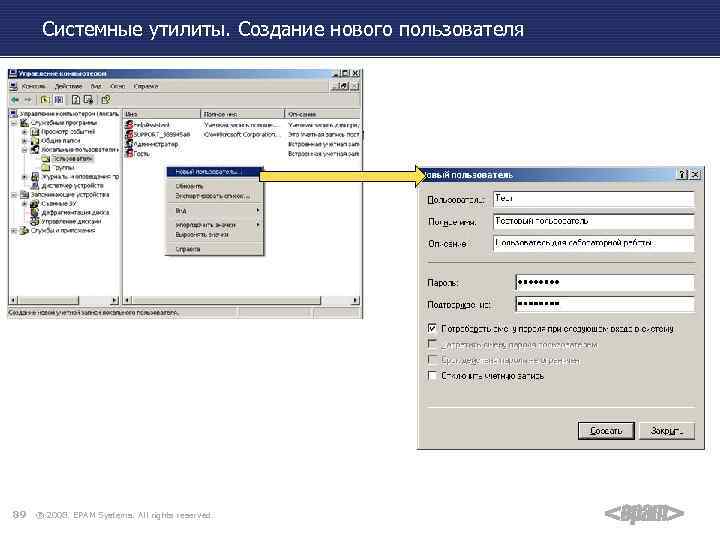Sort by the Описание column header

[322, 114]
